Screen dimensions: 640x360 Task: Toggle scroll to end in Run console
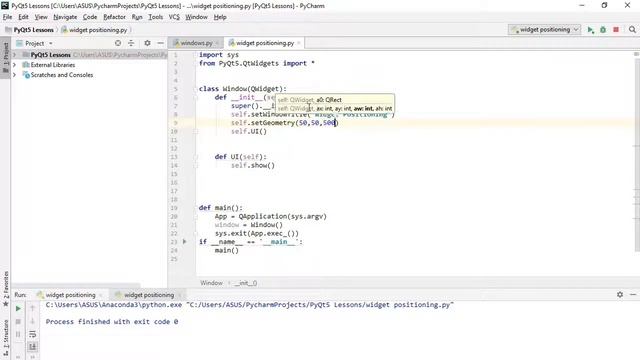[33, 347]
